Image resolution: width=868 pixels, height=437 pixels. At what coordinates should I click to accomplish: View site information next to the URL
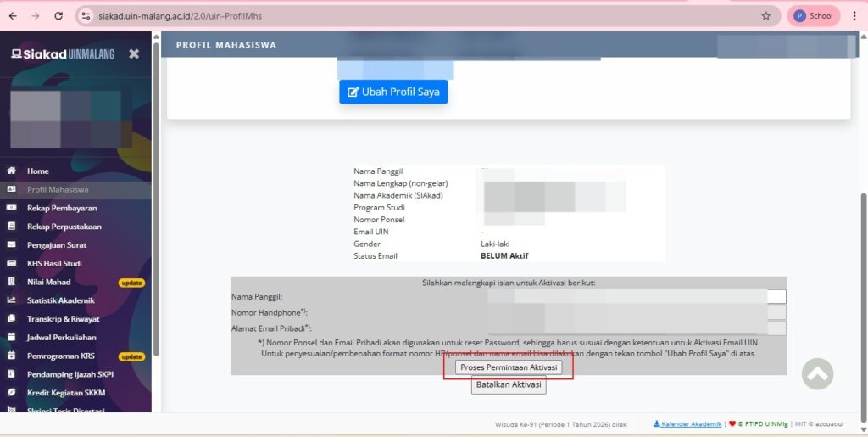[85, 15]
